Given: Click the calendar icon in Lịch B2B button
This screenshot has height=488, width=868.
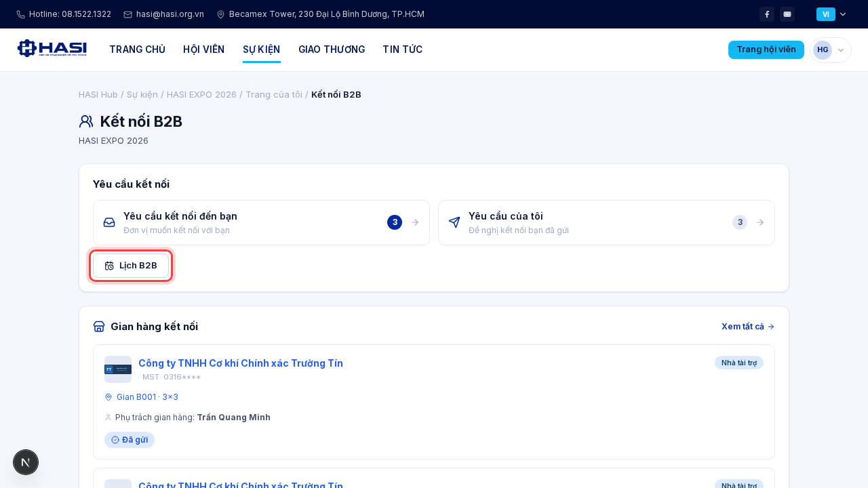Looking at the screenshot, I should coord(109,266).
